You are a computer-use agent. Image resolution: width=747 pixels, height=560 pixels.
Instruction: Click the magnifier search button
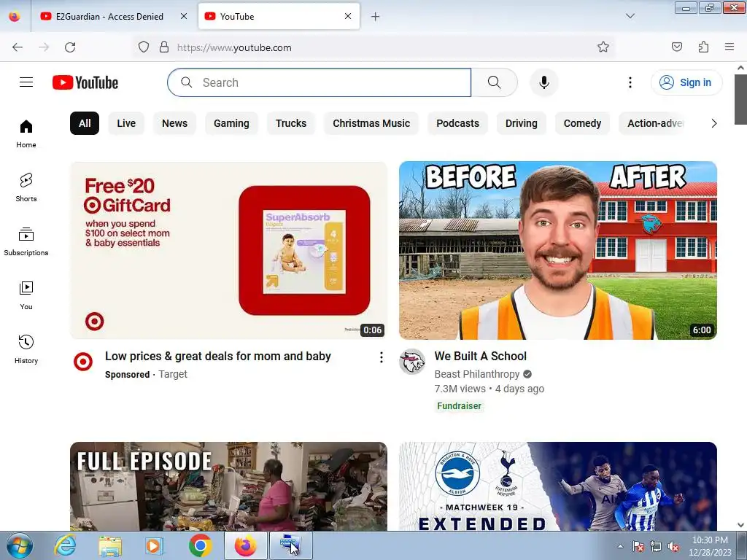point(495,82)
